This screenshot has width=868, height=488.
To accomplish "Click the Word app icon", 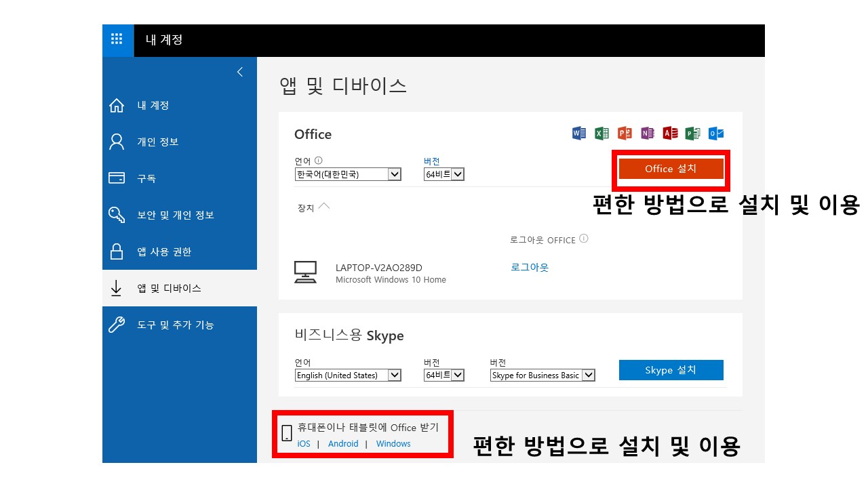I will coord(579,134).
